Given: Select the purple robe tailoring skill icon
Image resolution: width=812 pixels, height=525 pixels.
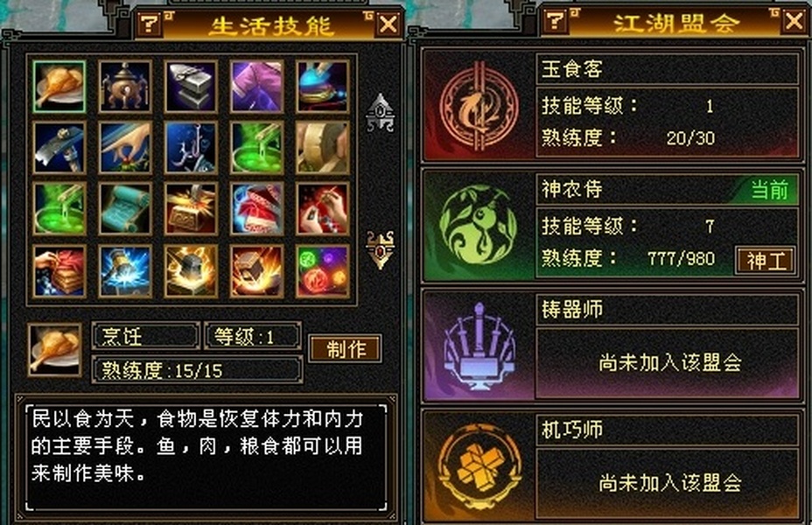Looking at the screenshot, I should pos(257,87).
